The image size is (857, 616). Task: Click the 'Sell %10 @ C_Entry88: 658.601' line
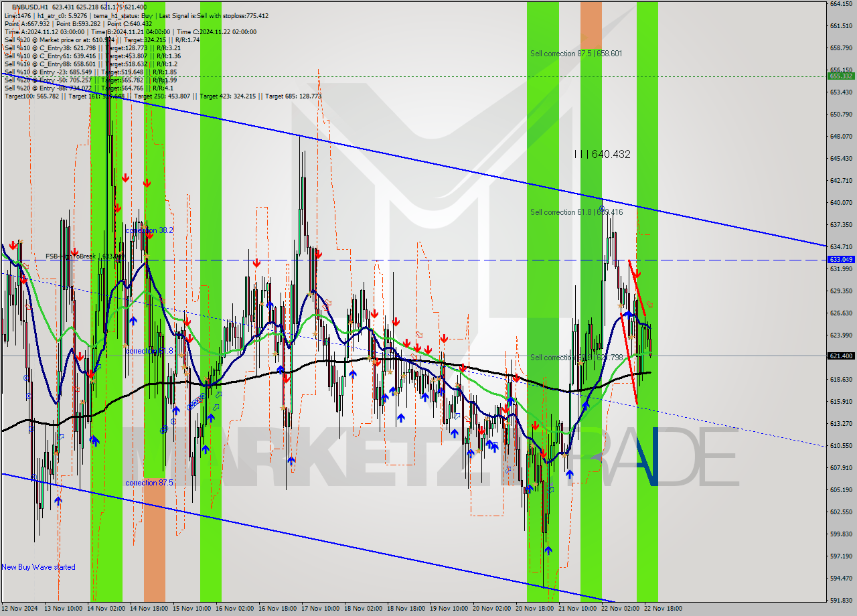pyautogui.click(x=92, y=64)
